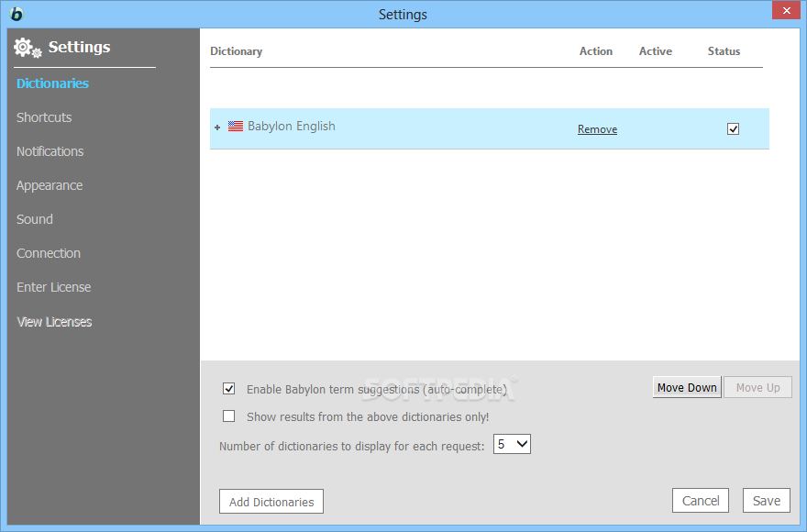Image resolution: width=807 pixels, height=532 pixels.
Task: Click the US flag icon beside Babylon English
Action: click(x=235, y=127)
